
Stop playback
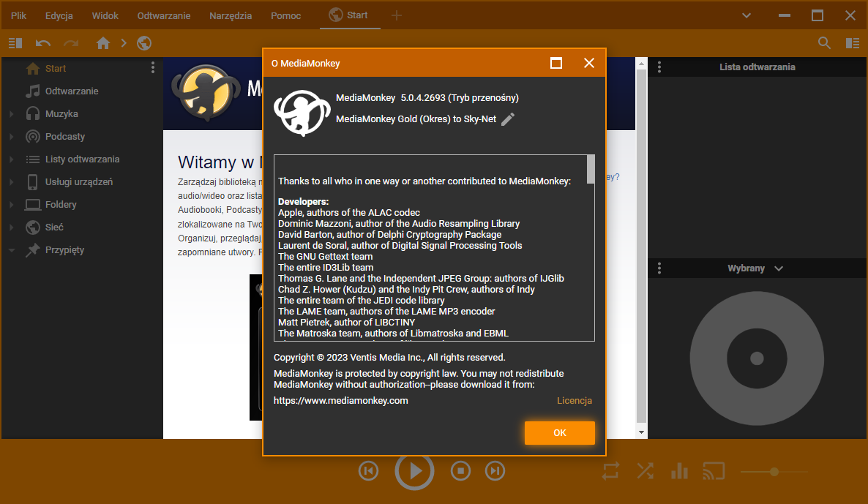[460, 471]
